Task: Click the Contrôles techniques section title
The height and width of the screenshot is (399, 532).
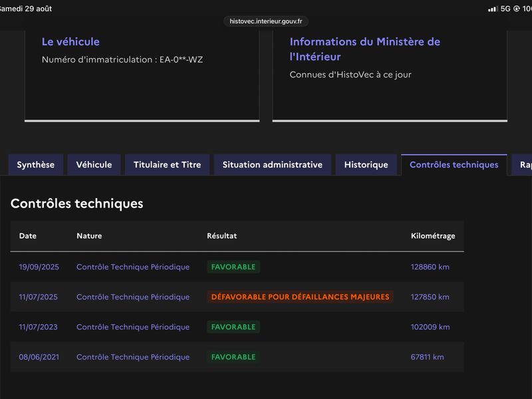Action: tap(77, 203)
